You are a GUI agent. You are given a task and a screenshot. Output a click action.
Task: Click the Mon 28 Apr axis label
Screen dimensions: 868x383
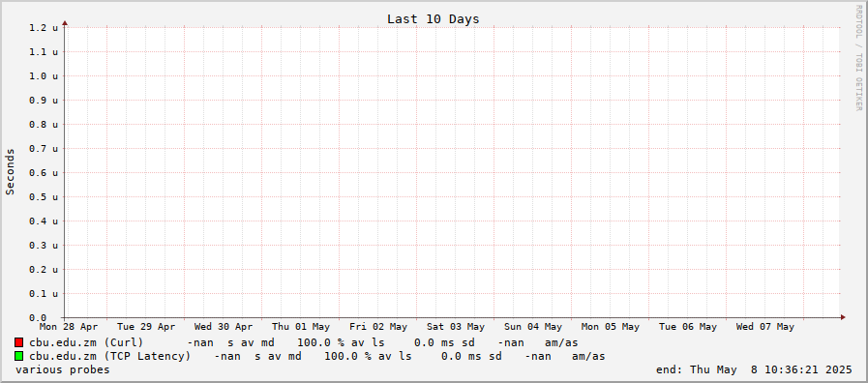point(69,327)
